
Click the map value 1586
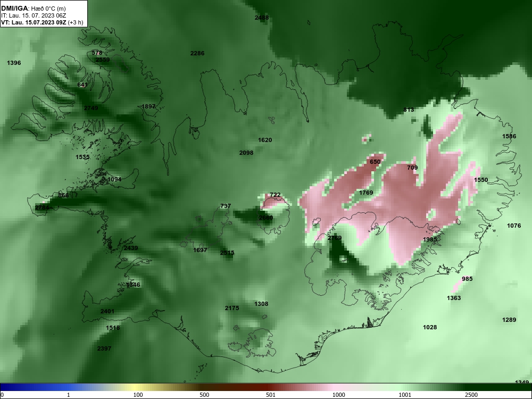tap(509, 136)
